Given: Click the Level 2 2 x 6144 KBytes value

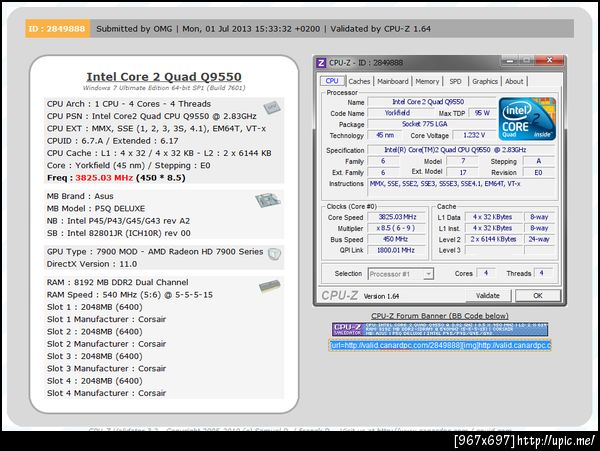Looking at the screenshot, I should pyautogui.click(x=493, y=239).
